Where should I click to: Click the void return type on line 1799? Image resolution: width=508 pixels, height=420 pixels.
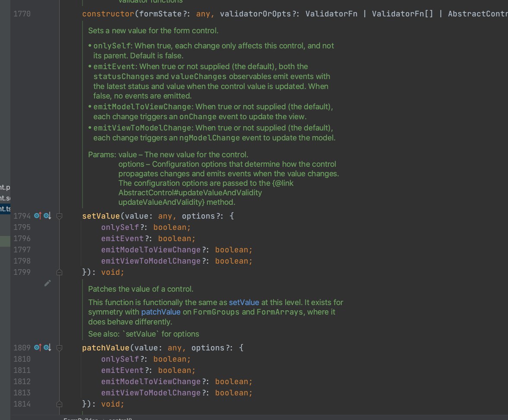pyautogui.click(x=110, y=272)
